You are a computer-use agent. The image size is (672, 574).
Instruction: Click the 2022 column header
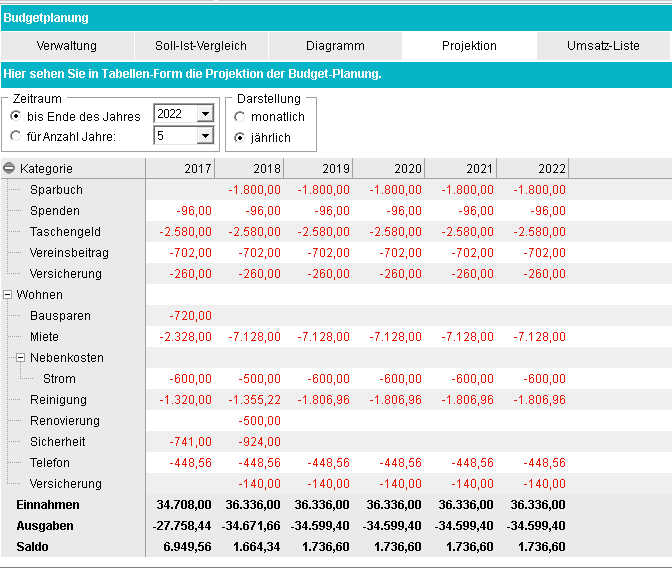pyautogui.click(x=533, y=168)
